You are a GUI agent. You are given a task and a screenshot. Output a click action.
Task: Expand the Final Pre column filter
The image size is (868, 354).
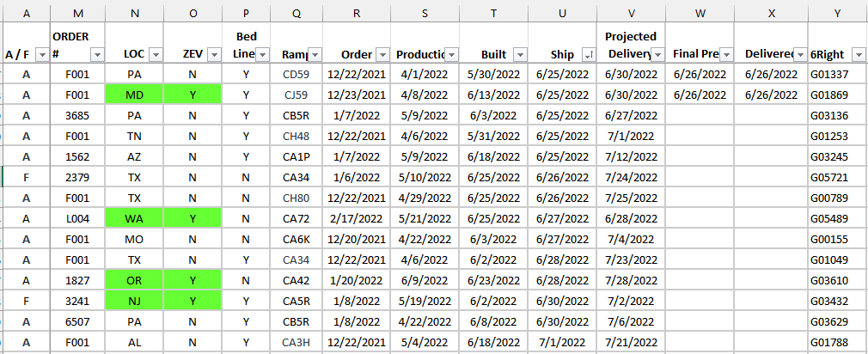[x=726, y=54]
